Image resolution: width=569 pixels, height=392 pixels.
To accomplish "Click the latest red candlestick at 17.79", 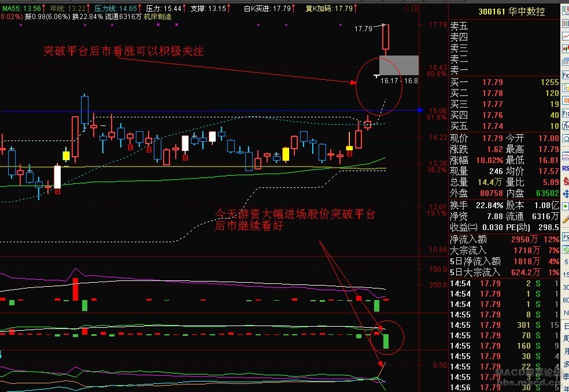I will click(x=385, y=37).
